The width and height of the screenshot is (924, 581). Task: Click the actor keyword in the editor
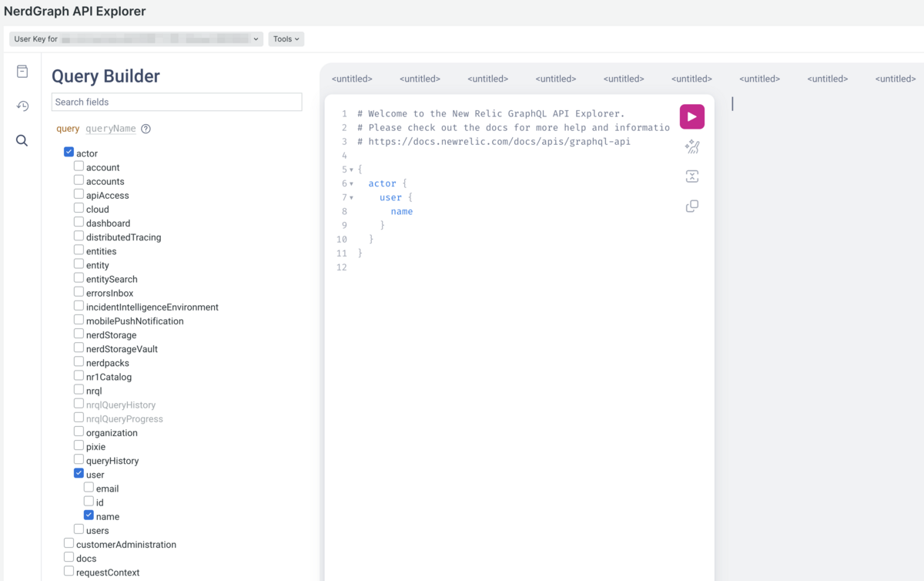tap(382, 183)
